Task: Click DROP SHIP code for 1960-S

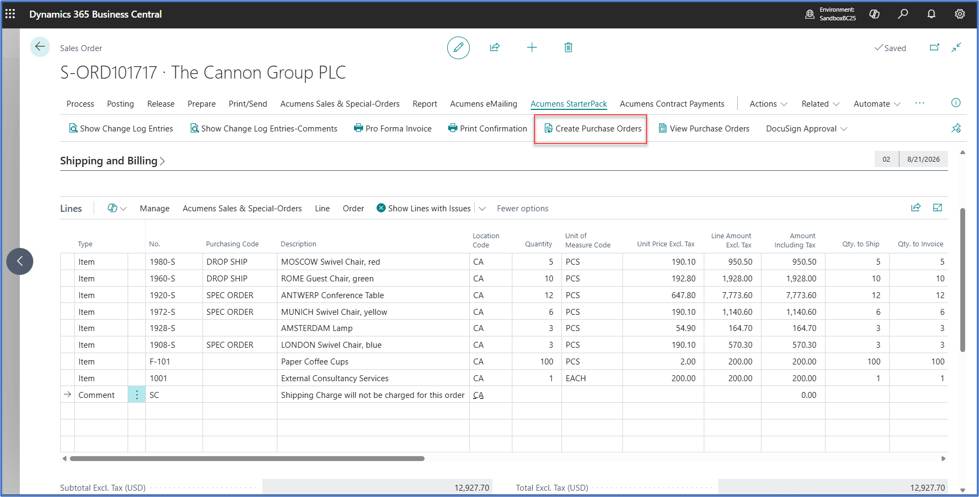Action: tap(240, 278)
